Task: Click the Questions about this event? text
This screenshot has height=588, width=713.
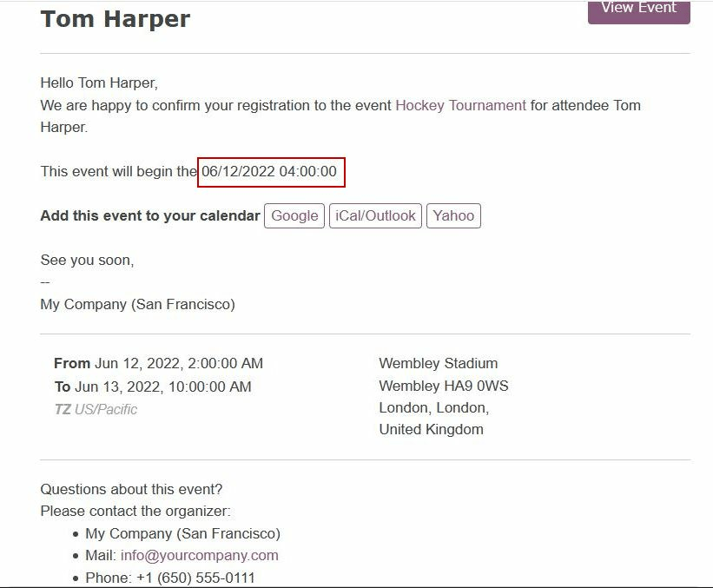Action: [x=131, y=489]
